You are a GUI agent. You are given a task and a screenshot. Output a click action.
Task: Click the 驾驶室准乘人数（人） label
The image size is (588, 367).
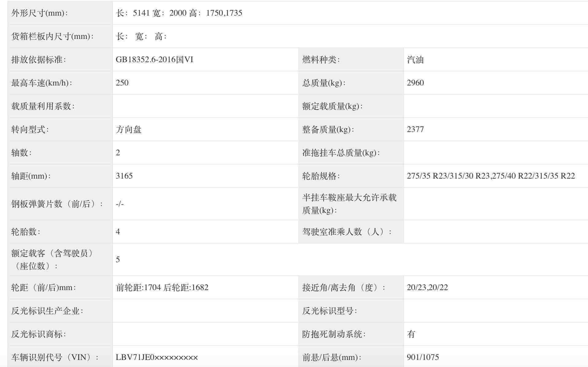[347, 232]
